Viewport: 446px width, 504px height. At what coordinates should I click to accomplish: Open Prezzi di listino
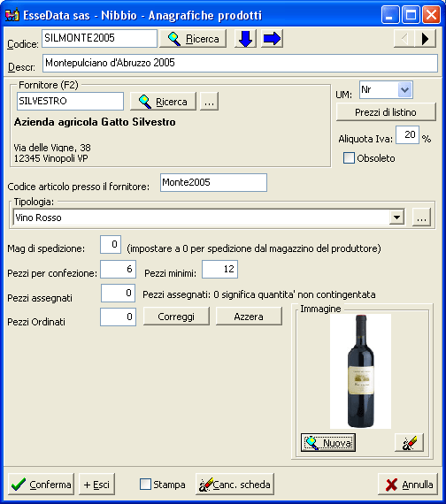point(386,112)
